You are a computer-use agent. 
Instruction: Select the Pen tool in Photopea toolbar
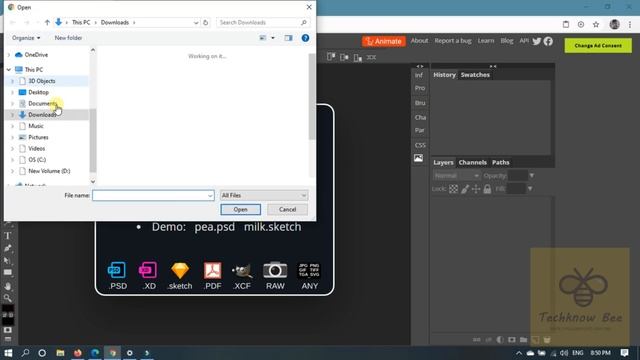(x=8, y=248)
